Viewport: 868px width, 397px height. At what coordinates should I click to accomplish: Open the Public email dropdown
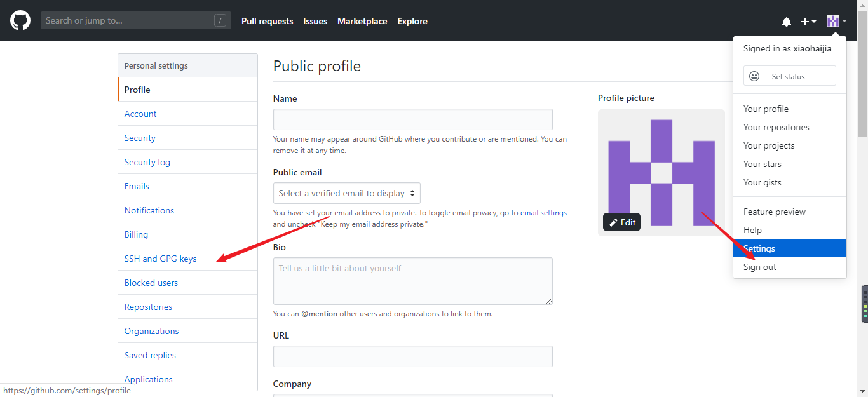(x=346, y=193)
